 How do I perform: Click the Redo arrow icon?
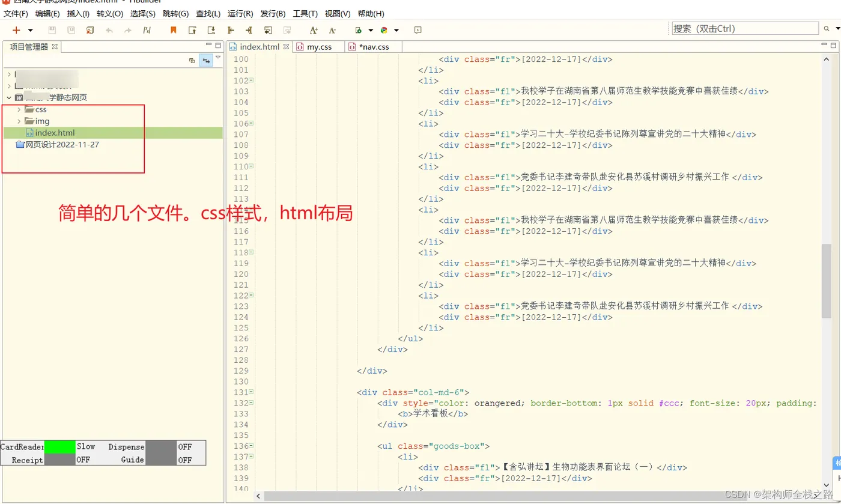[128, 30]
